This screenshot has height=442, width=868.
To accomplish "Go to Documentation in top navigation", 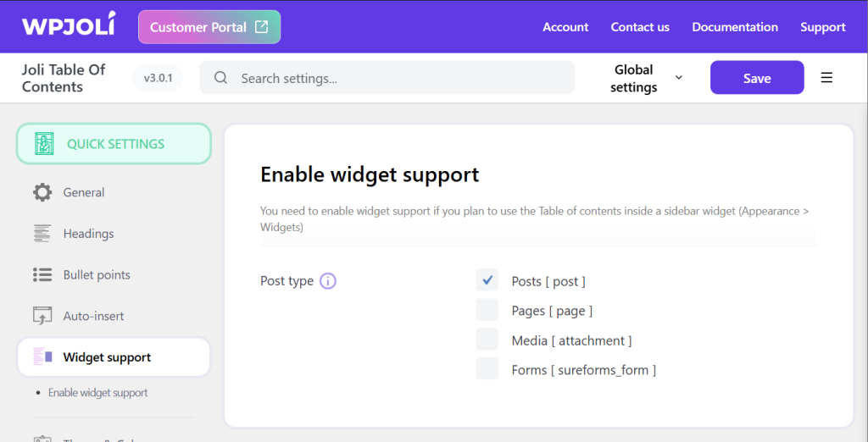I will pyautogui.click(x=735, y=27).
